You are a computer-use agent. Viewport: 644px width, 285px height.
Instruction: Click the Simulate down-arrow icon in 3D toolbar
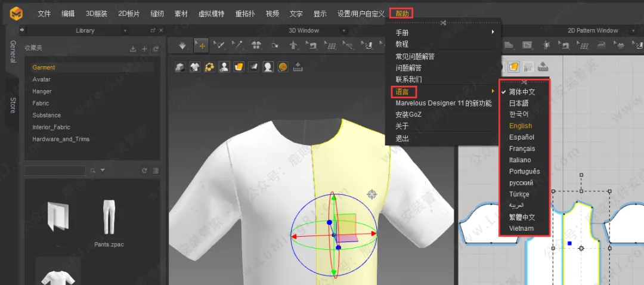(x=182, y=45)
